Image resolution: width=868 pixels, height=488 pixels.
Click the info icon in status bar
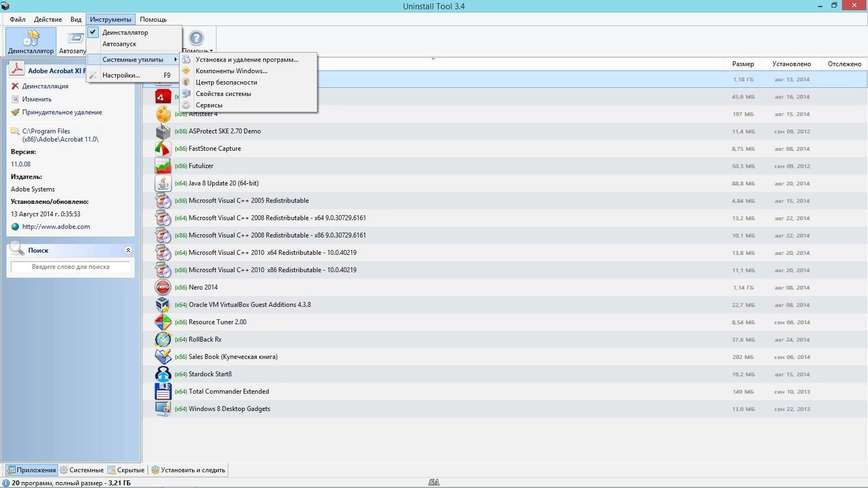click(x=6, y=483)
